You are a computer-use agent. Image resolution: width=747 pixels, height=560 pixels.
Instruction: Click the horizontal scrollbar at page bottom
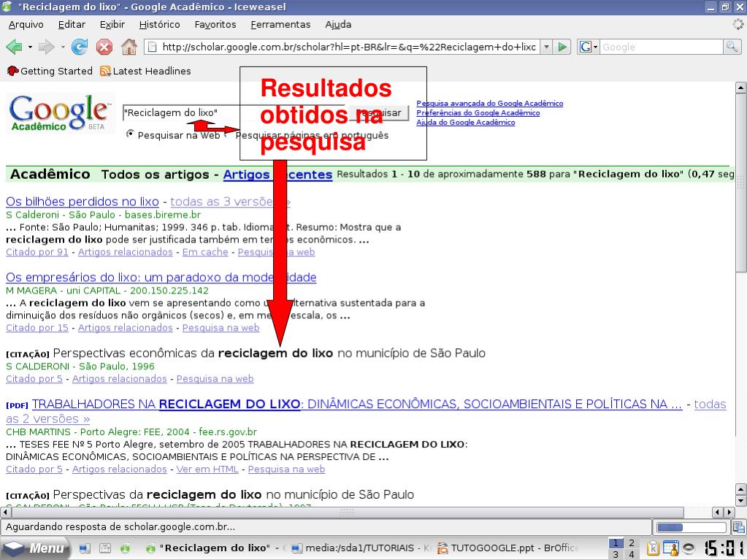(348, 513)
